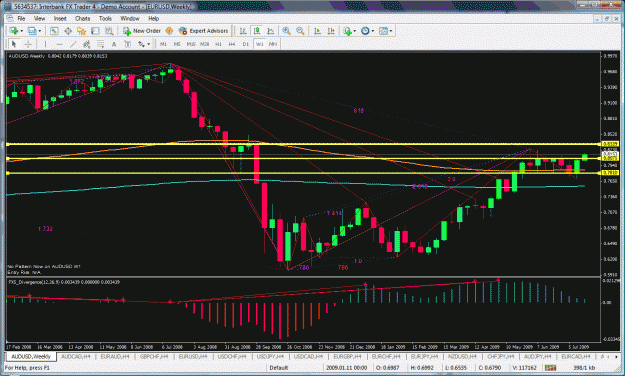625x376 pixels.
Task: Switch to D1 timeframe
Action: (x=246, y=44)
